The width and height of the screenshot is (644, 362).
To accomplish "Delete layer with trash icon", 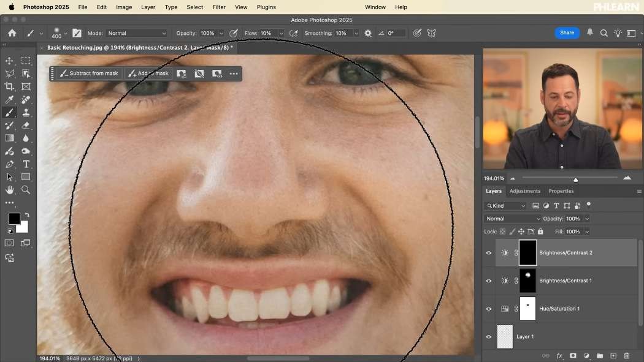I will click(x=627, y=356).
